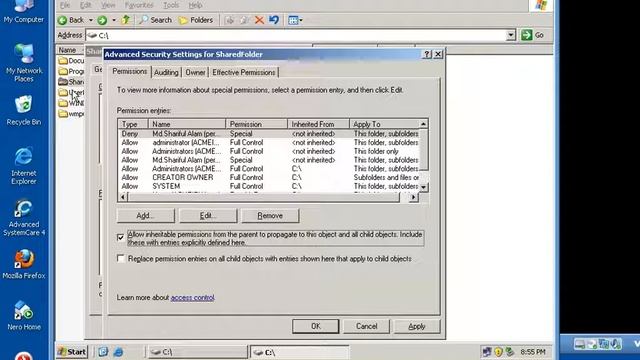Image resolution: width=640 pixels, height=360 pixels.
Task: Click the Add... button
Action: point(146,216)
